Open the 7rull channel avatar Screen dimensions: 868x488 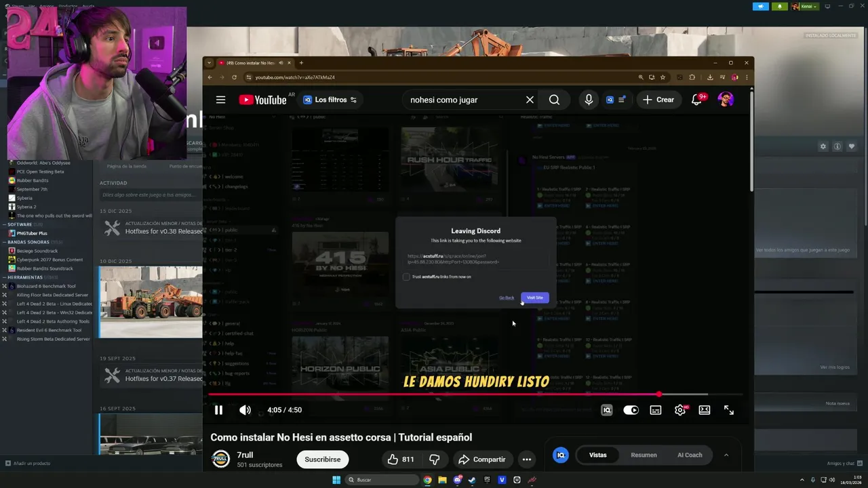[x=220, y=460]
